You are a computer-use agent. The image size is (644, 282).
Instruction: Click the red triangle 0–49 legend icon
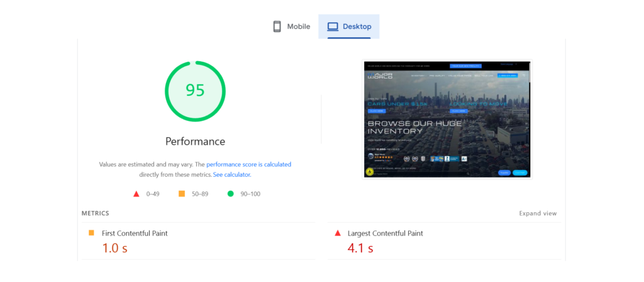[136, 194]
